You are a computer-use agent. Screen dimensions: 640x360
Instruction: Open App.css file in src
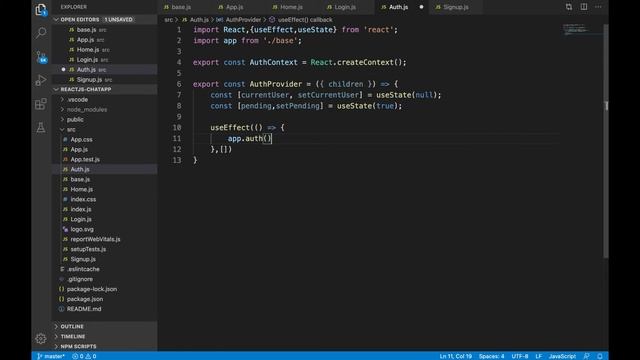pos(81,140)
